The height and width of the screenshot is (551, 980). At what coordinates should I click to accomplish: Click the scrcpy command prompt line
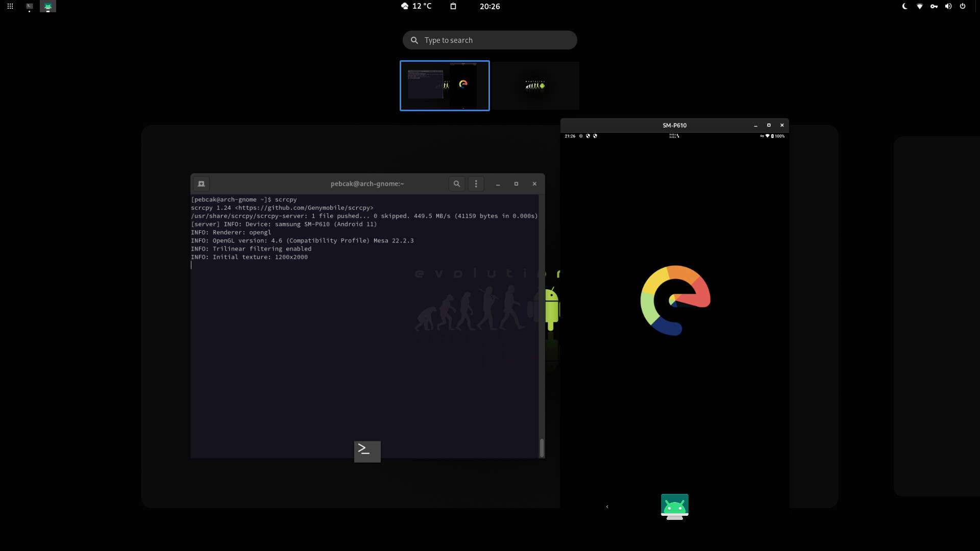coord(244,199)
